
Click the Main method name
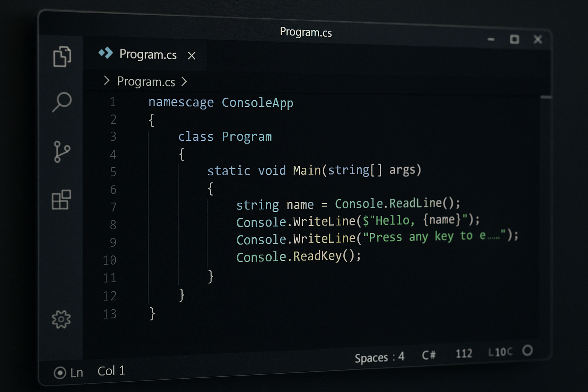pos(307,170)
